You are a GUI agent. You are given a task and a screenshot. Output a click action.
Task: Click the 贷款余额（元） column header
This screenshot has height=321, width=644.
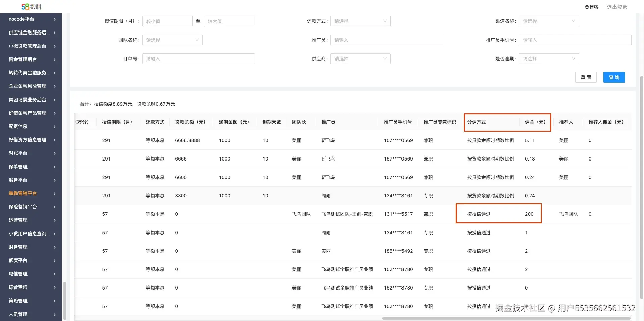[190, 122]
